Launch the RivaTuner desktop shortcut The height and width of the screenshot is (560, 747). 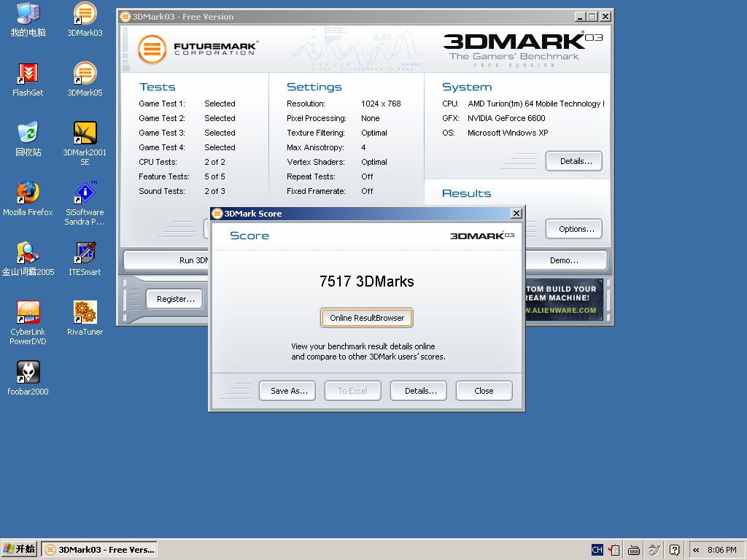85,319
